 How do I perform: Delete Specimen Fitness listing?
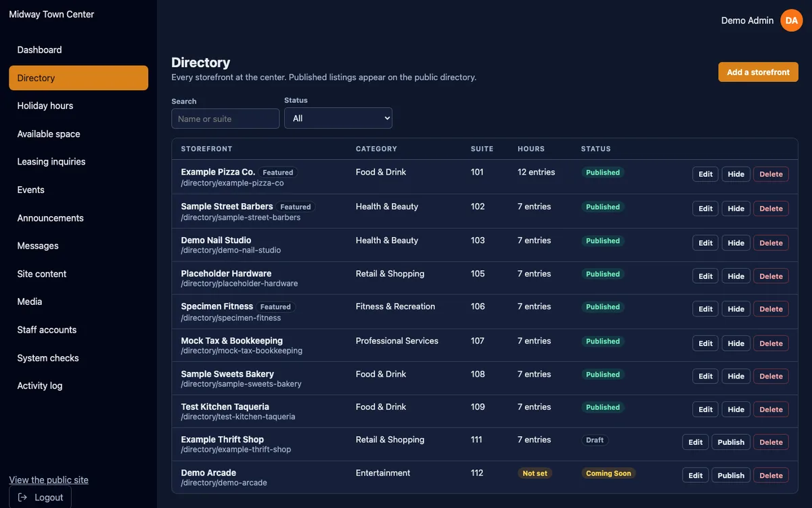pyautogui.click(x=771, y=309)
